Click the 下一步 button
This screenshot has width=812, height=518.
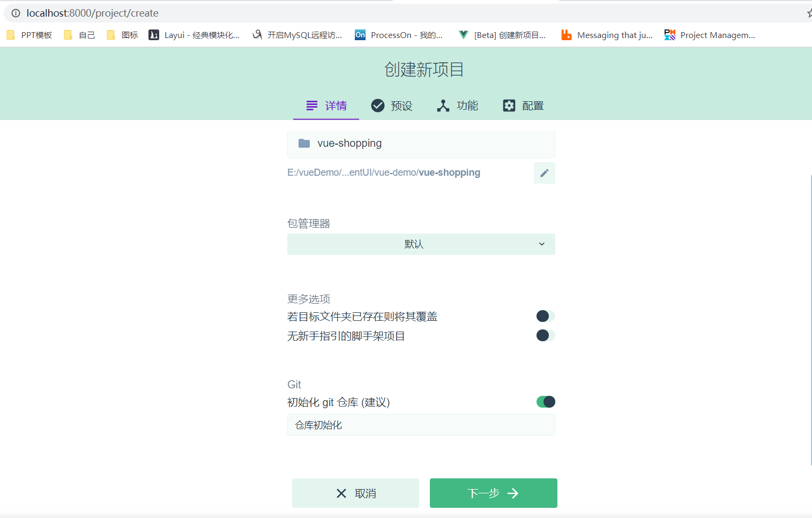[493, 493]
